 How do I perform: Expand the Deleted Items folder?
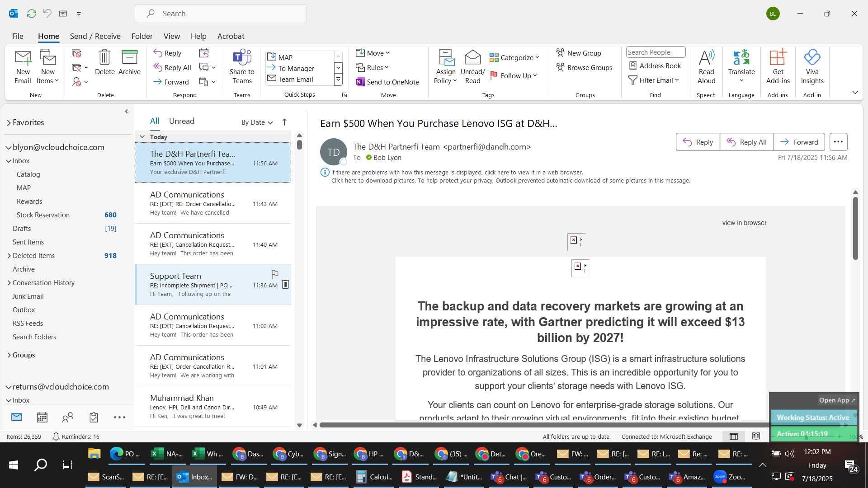(9, 256)
